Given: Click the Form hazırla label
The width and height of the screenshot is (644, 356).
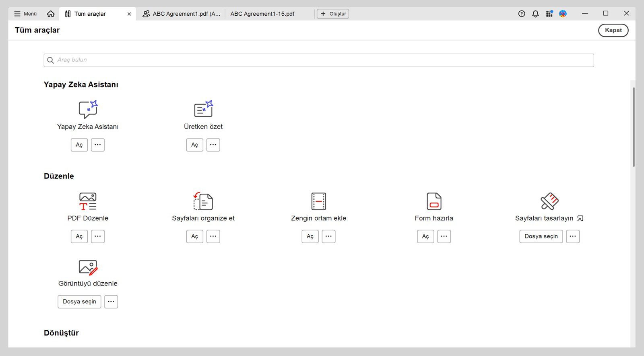Looking at the screenshot, I should (x=434, y=218).
